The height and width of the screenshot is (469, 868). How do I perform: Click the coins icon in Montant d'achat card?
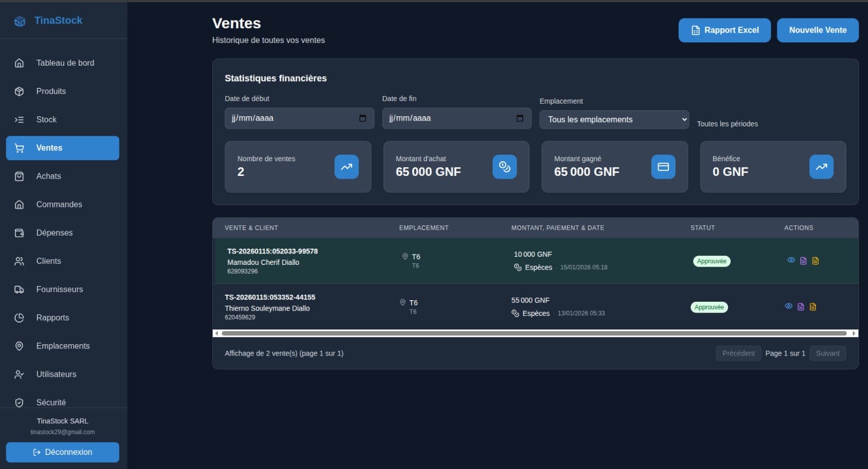tap(505, 167)
